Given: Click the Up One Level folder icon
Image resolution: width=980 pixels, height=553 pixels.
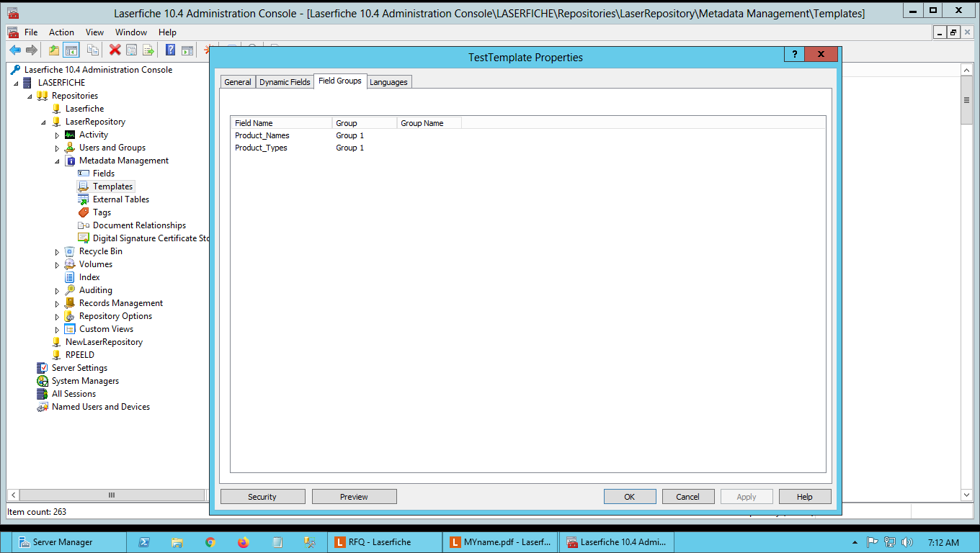Looking at the screenshot, I should tap(54, 50).
